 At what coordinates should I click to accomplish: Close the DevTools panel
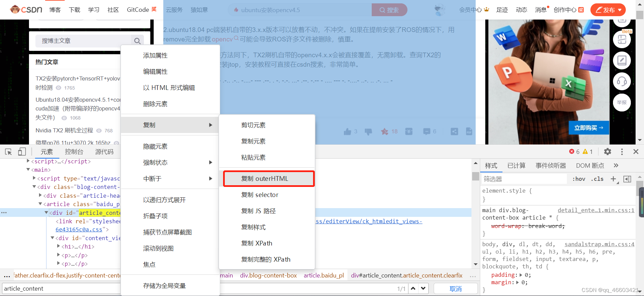(636, 152)
